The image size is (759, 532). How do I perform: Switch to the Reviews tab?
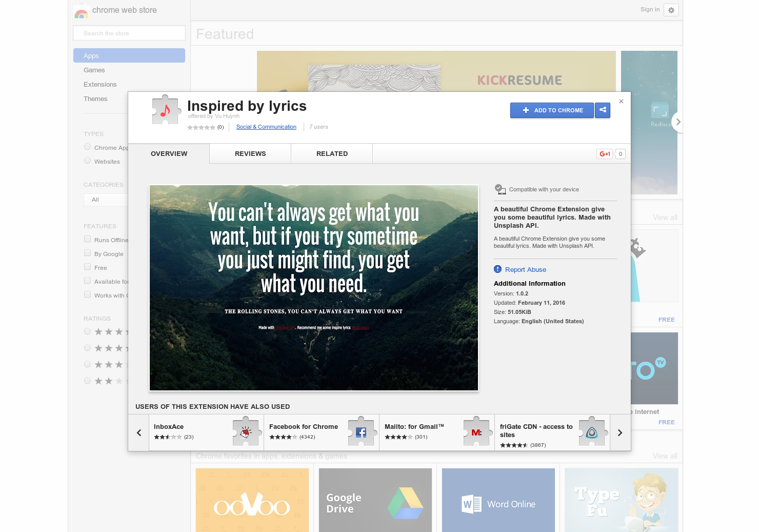(250, 153)
